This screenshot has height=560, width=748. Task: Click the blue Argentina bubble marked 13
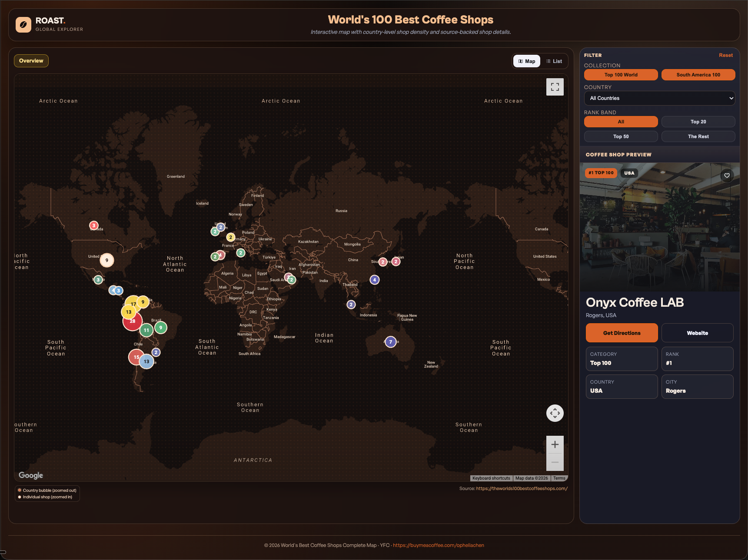[146, 361]
